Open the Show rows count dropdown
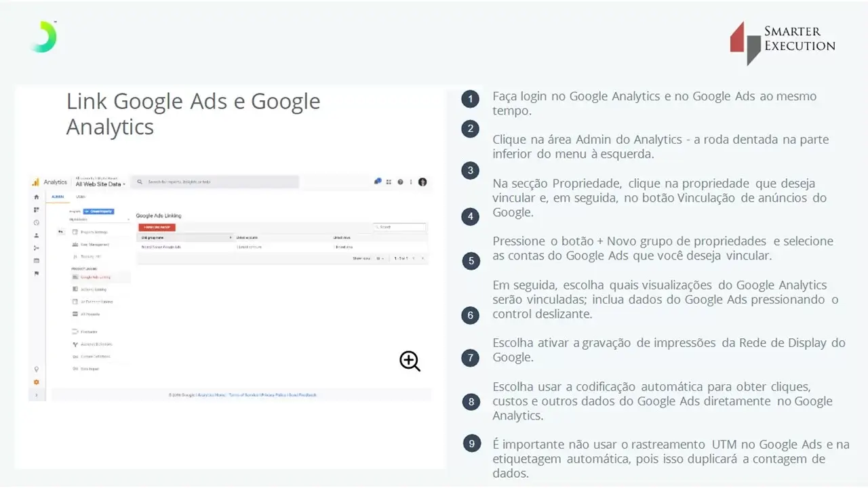The image size is (868, 488). tap(380, 258)
